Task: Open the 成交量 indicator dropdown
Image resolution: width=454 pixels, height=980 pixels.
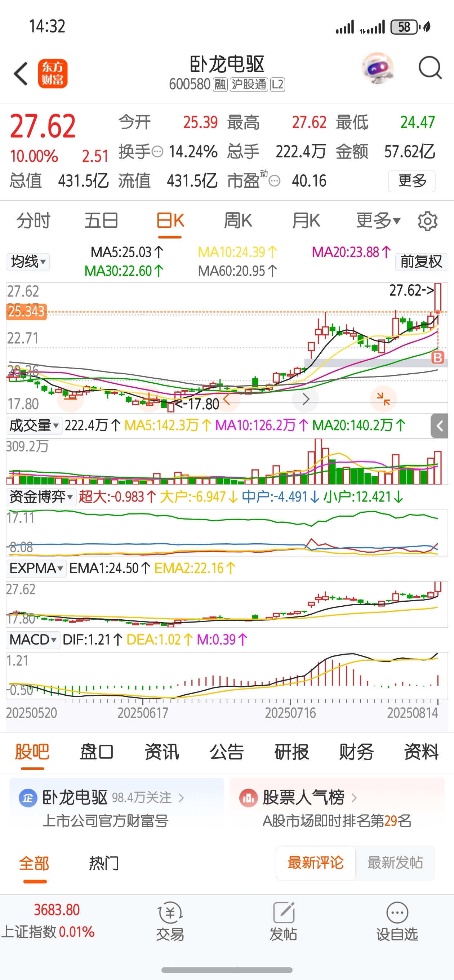Action: 34,426
